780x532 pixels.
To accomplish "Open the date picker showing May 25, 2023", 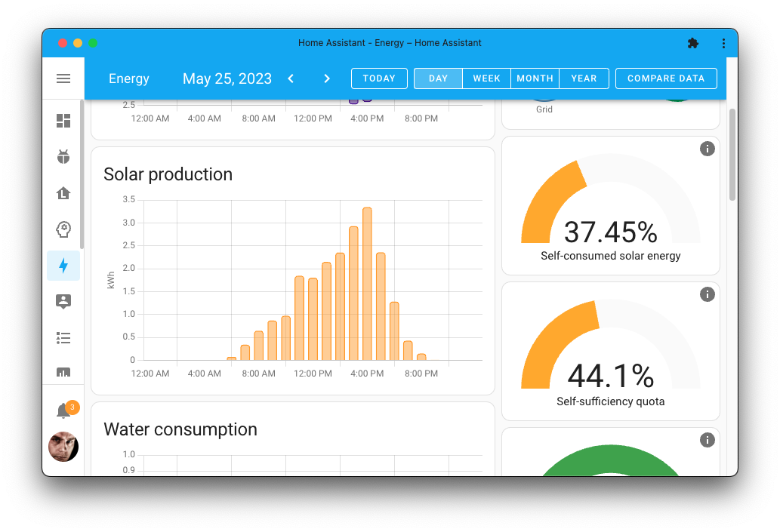I will pyautogui.click(x=227, y=78).
